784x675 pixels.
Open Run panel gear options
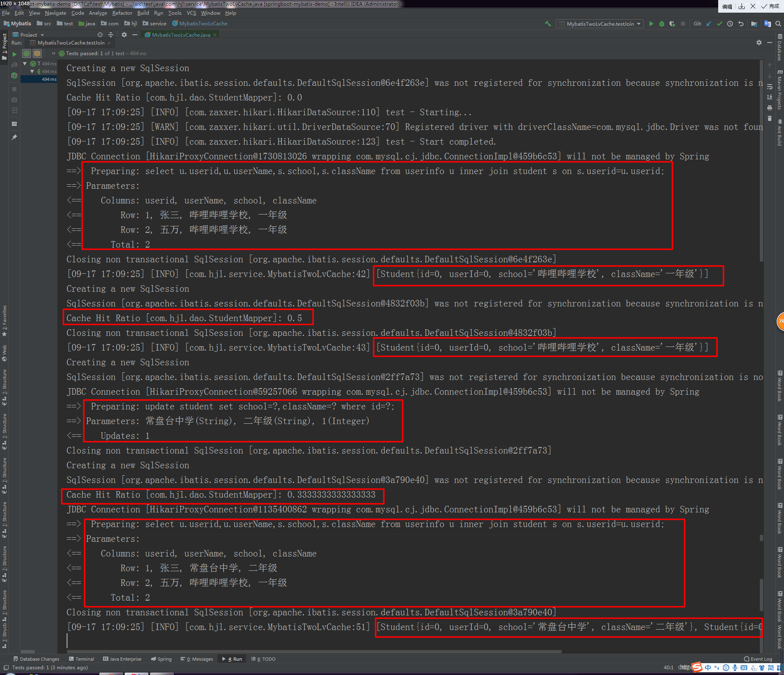click(759, 43)
